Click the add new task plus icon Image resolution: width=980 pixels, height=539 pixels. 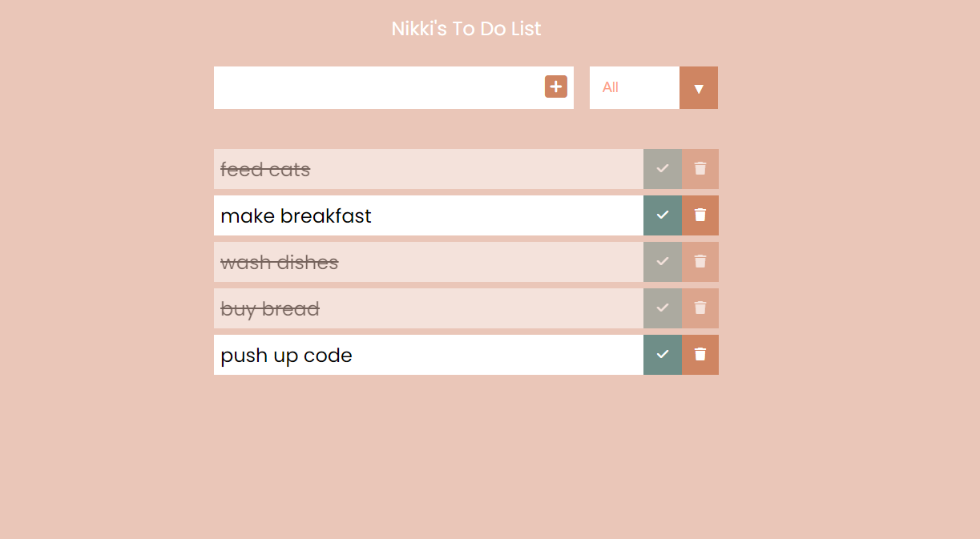[555, 86]
